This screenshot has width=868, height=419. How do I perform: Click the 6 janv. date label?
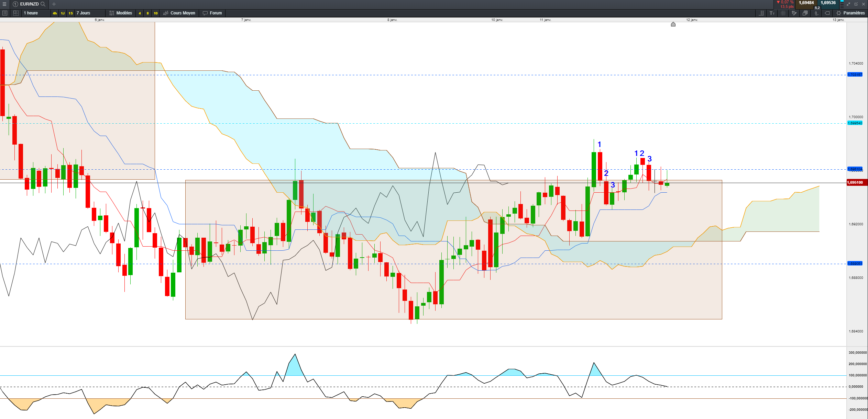tap(100, 20)
